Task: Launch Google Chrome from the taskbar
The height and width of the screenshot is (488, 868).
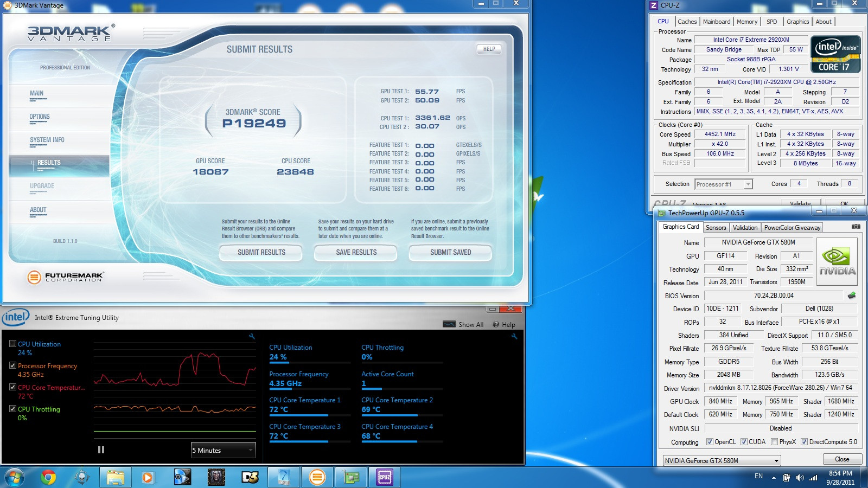Action: (x=48, y=477)
